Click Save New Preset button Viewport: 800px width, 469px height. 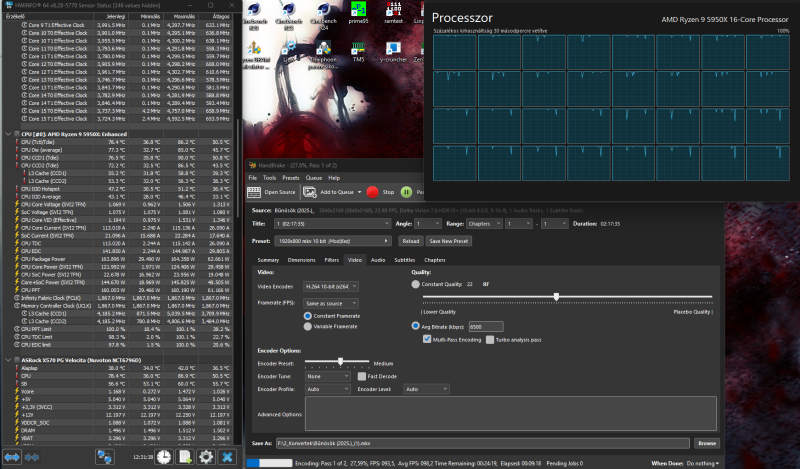click(x=448, y=241)
